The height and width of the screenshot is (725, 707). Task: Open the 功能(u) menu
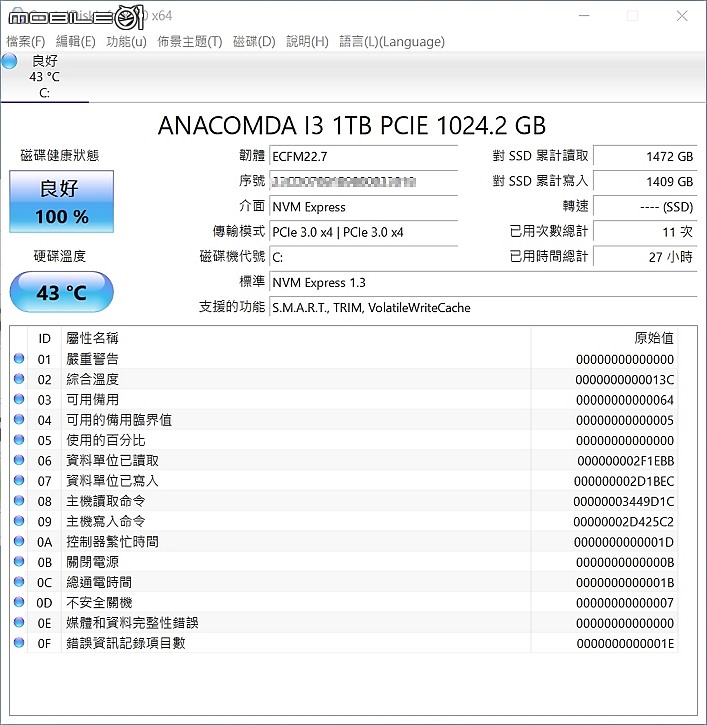126,41
